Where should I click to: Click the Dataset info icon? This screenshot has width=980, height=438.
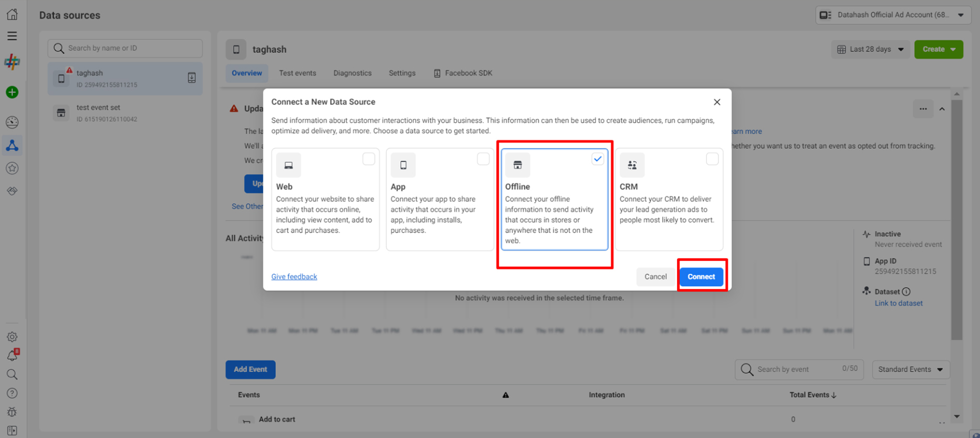pyautogui.click(x=906, y=291)
